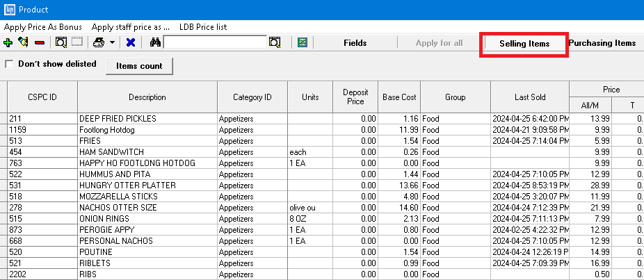Toggle the Don't show delisted checkbox
The image size is (644, 280).
coord(9,64)
